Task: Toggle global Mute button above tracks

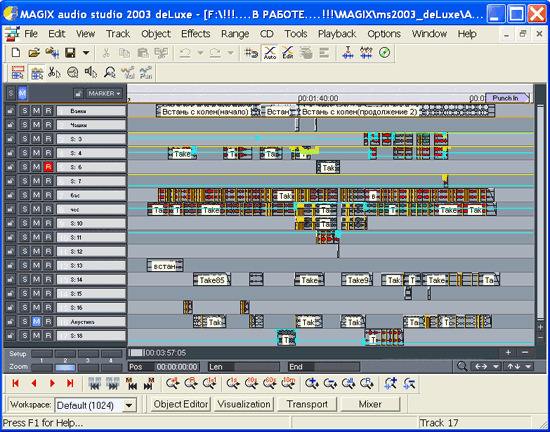Action: click(x=22, y=93)
